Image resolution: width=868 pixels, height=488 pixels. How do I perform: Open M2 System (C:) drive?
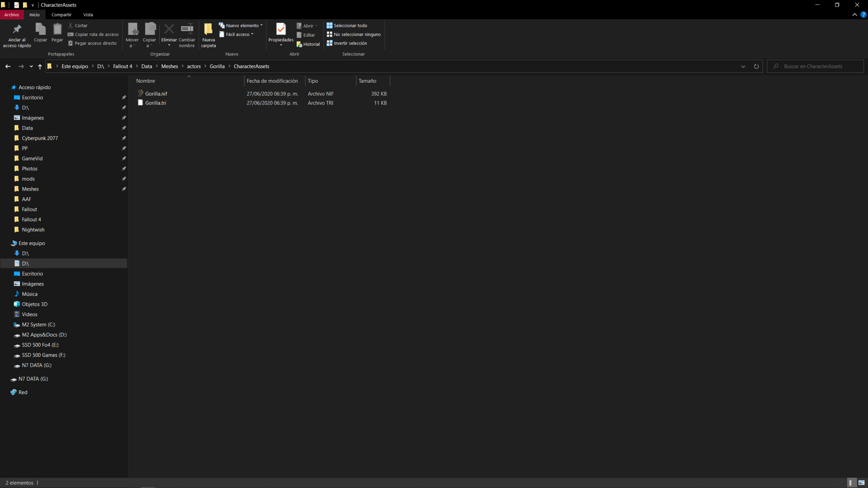pos(38,325)
